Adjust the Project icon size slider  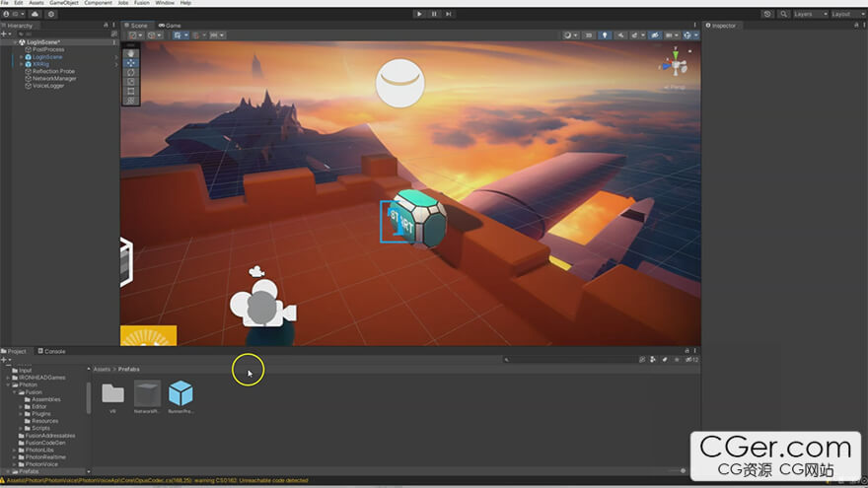coord(681,471)
